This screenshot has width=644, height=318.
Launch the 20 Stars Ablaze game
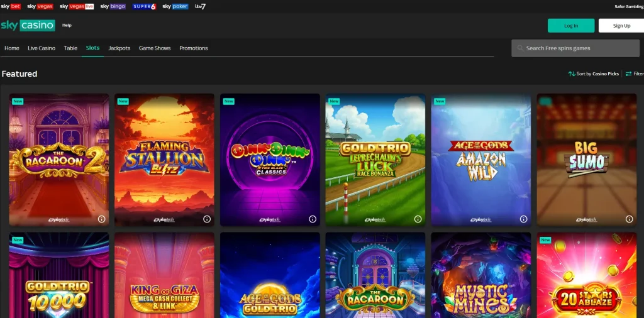(587, 275)
